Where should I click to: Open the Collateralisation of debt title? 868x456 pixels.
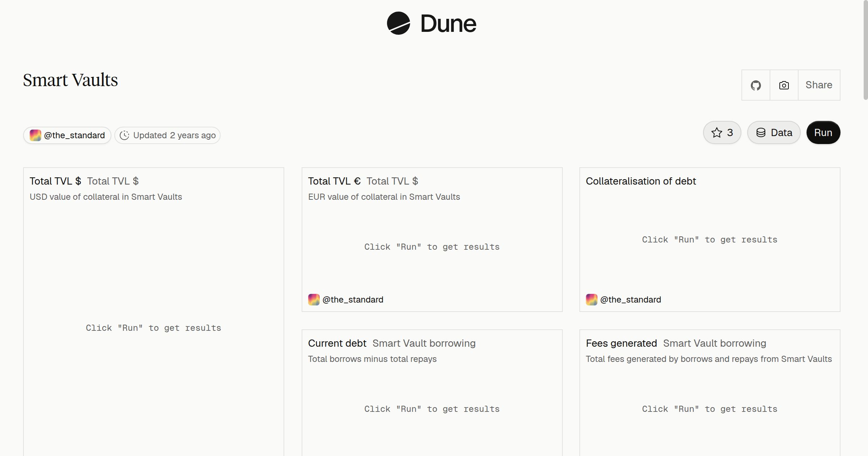pyautogui.click(x=641, y=181)
